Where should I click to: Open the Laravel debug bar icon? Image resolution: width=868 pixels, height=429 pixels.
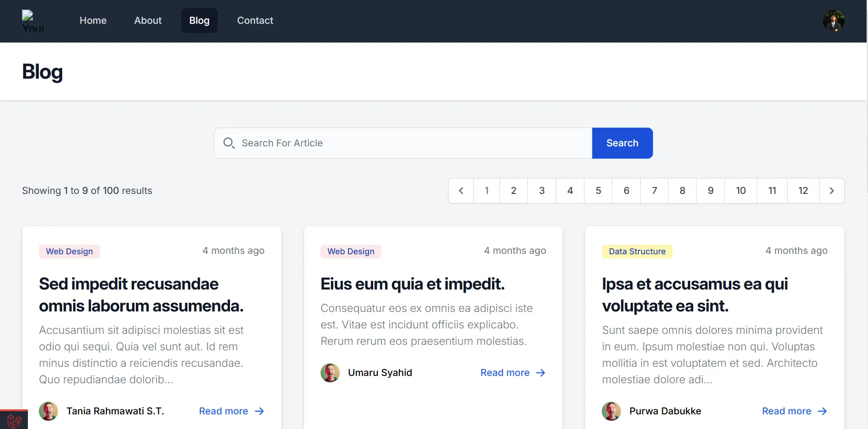tap(14, 420)
